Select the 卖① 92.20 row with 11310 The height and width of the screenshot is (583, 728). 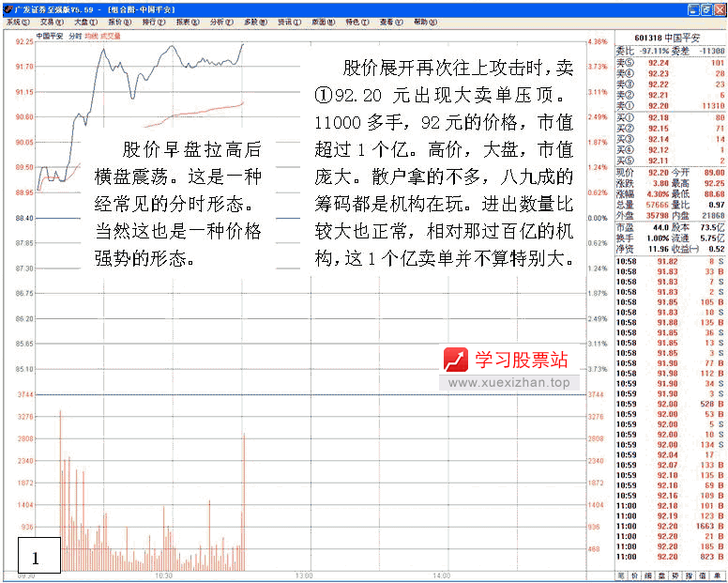click(671, 106)
